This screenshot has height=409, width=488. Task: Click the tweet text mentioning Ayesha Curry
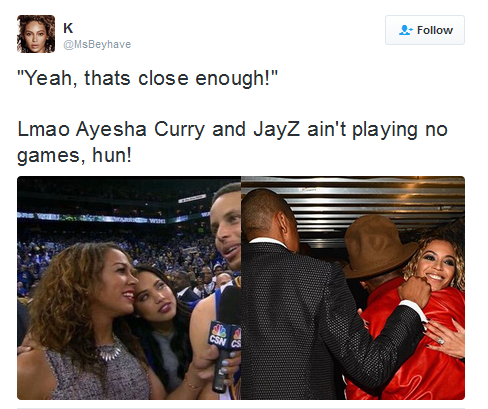point(232,142)
